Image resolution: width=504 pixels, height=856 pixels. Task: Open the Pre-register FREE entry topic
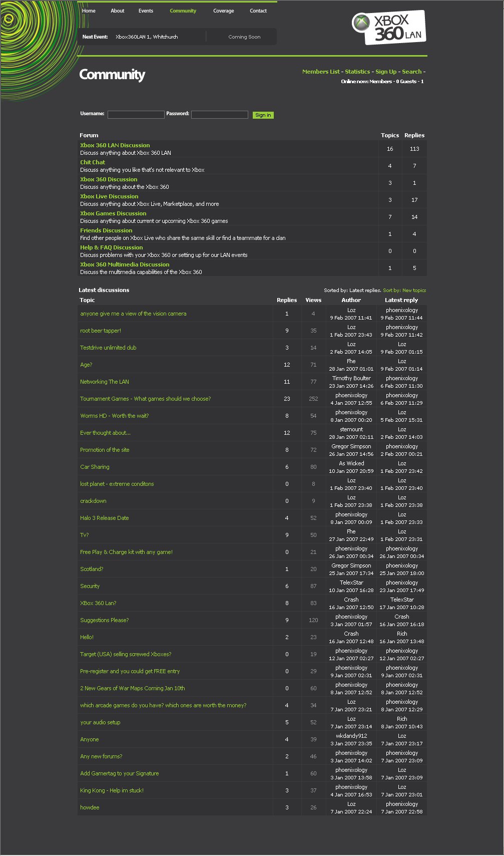pyautogui.click(x=130, y=671)
